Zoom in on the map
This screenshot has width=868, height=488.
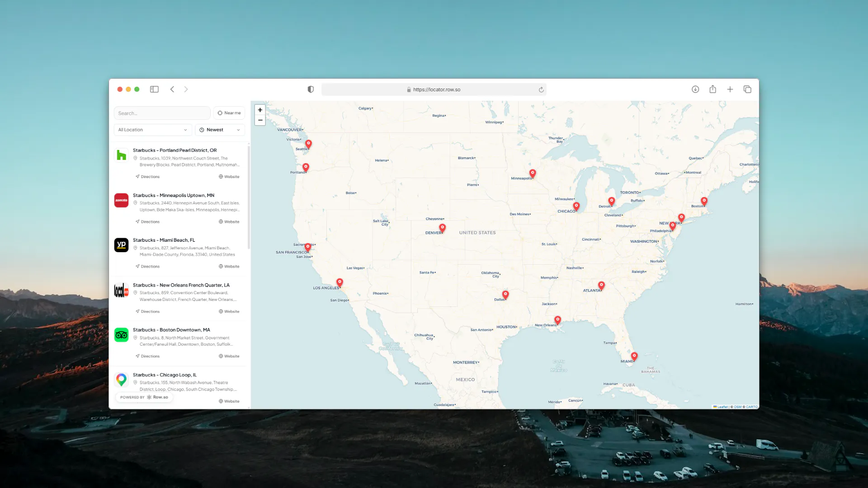[260, 110]
